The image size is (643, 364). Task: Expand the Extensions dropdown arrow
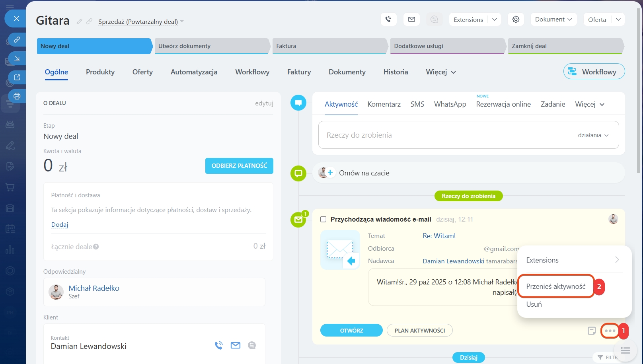coord(494,19)
